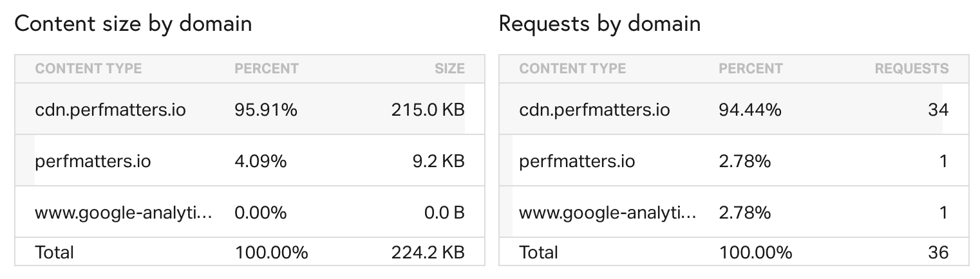The width and height of the screenshot is (980, 279).
Task: Select perfmatters.io in requests table
Action: pos(577,161)
